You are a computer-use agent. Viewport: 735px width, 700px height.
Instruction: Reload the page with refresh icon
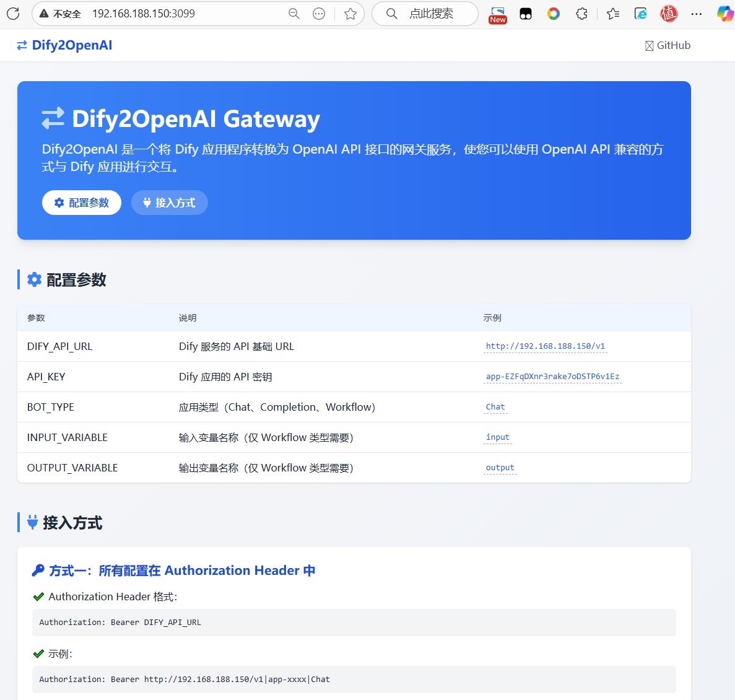pos(13,14)
